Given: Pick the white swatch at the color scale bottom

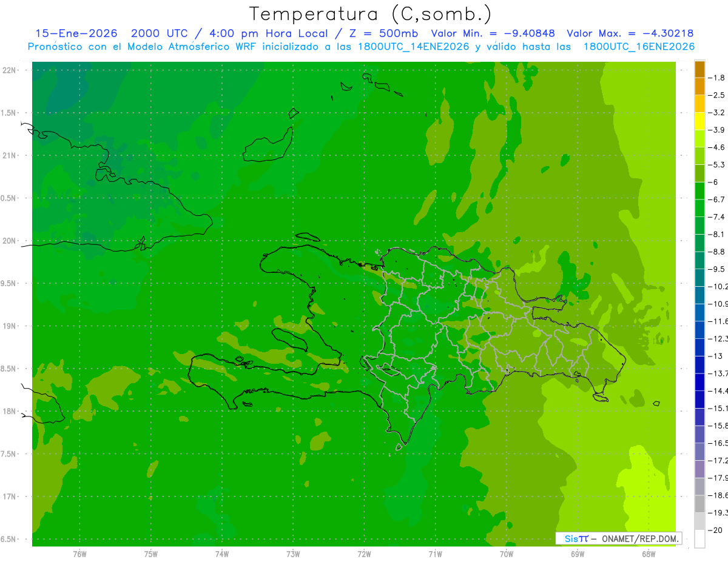Looking at the screenshot, I should [699, 539].
